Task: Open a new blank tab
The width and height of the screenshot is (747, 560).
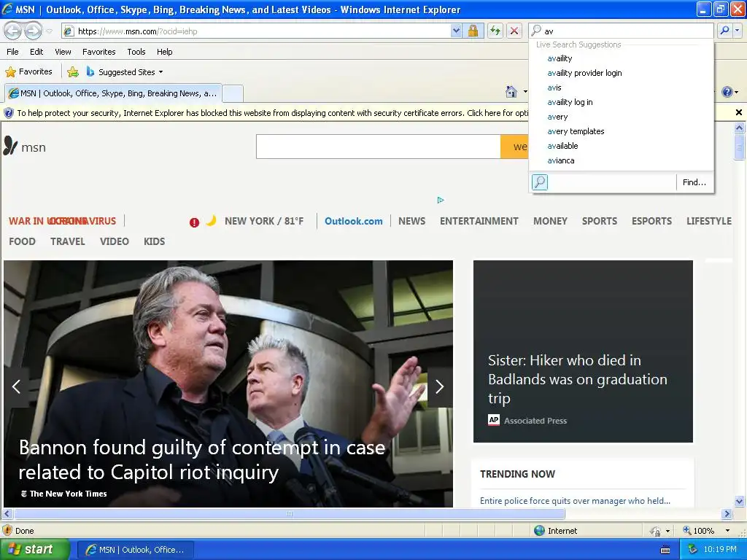Action: click(233, 93)
